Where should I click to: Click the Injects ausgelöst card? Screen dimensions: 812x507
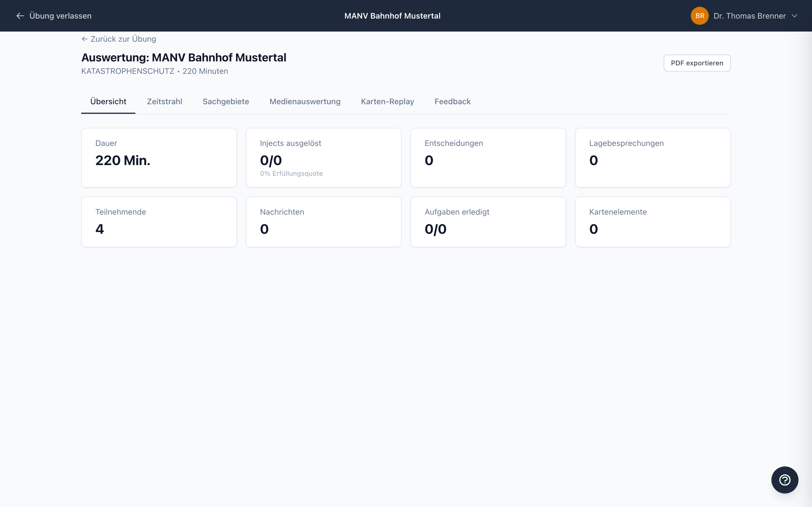tap(323, 158)
